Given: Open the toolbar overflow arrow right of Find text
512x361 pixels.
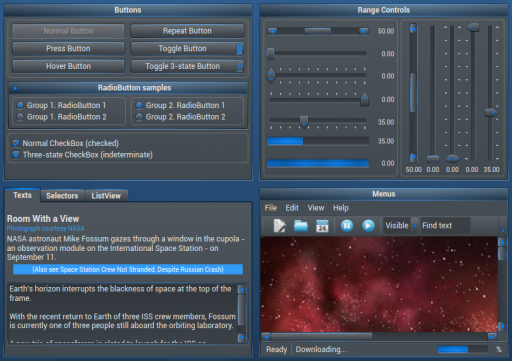Looking at the screenshot, I should pyautogui.click(x=503, y=229).
